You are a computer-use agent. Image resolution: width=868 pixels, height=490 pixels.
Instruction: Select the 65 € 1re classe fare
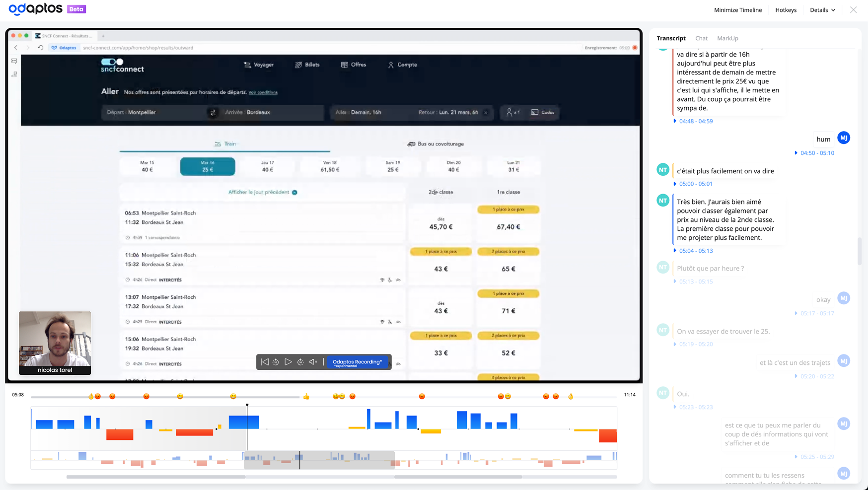pyautogui.click(x=508, y=265)
